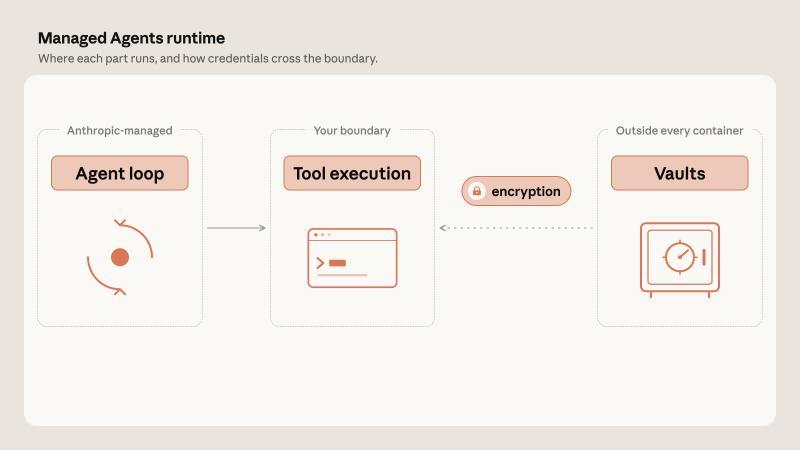Click the Outside every container caption
800x450 pixels.
pos(680,131)
